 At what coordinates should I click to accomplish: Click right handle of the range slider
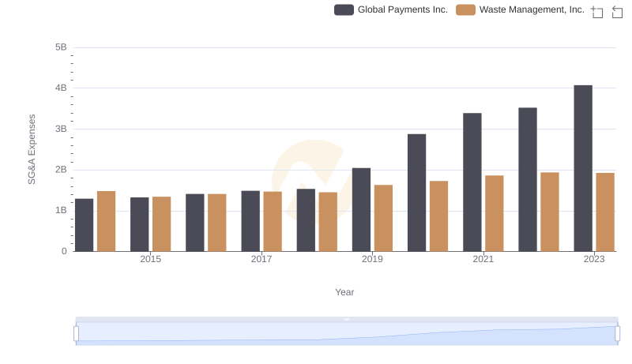click(617, 333)
